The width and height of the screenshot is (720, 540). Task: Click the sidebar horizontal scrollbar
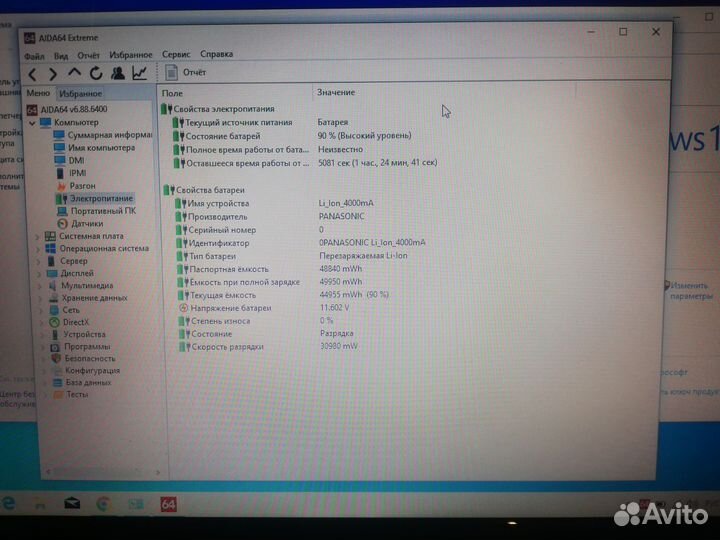click(x=104, y=472)
